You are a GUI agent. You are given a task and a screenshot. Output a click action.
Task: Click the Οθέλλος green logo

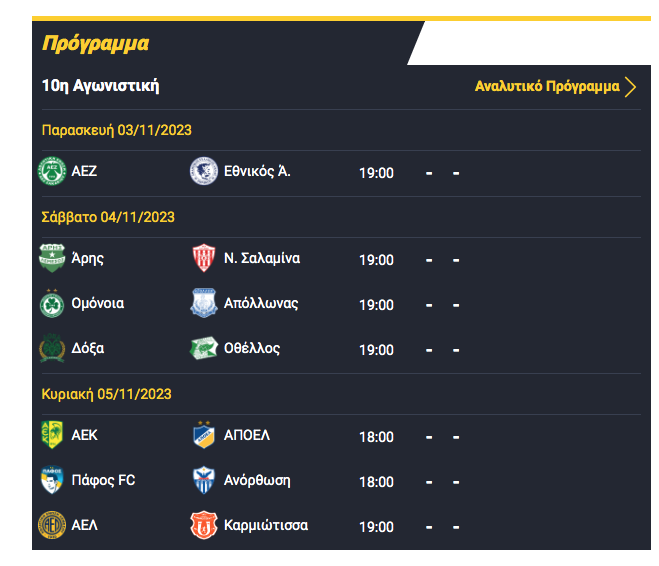[204, 348]
